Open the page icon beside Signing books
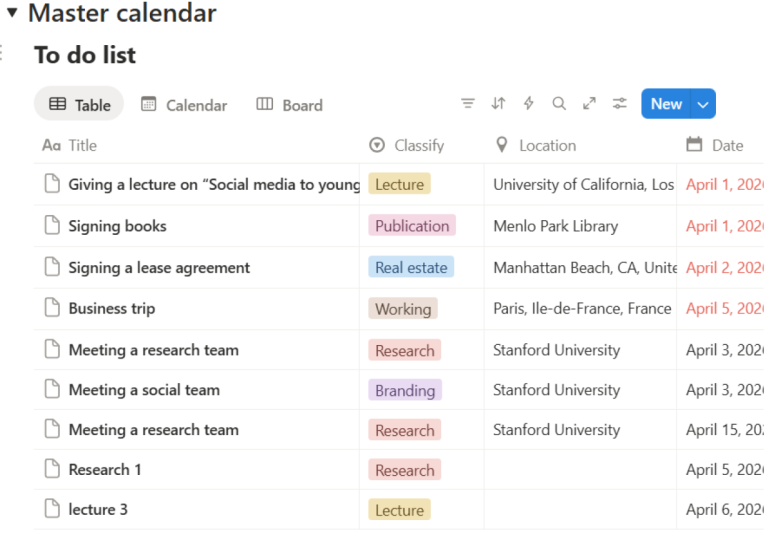 [x=52, y=225]
